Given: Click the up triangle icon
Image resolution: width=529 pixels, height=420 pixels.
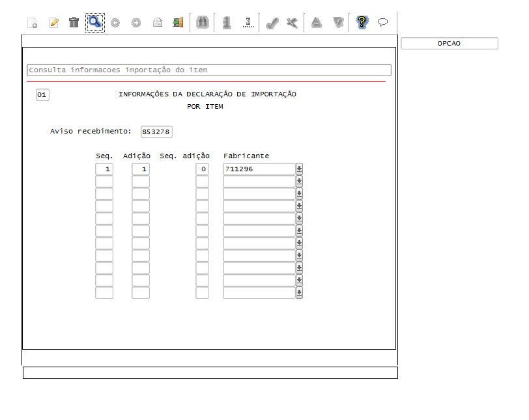Looking at the screenshot, I should point(317,23).
